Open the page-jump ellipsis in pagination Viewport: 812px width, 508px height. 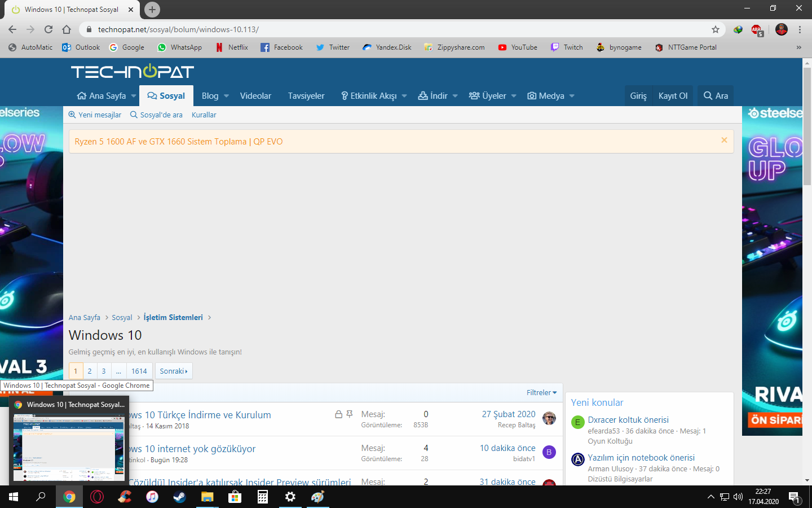coord(118,371)
